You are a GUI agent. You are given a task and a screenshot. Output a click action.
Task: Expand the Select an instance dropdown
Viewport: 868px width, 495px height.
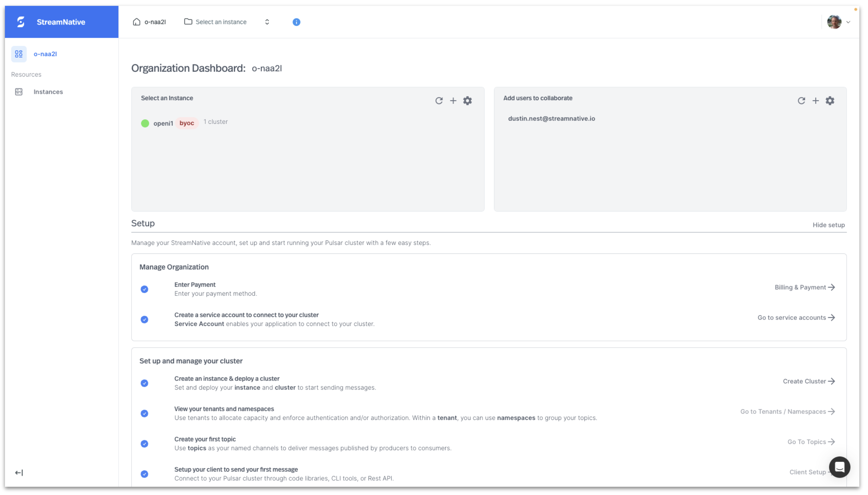220,22
